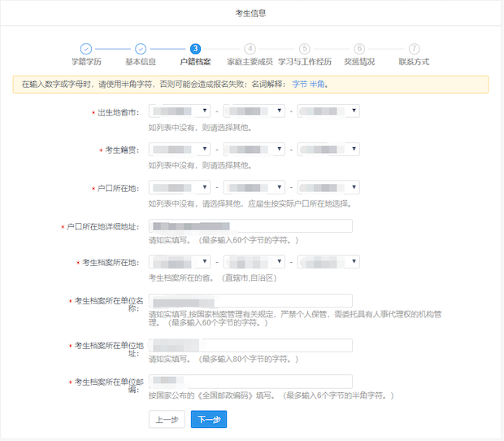Proceed with the blue 下一步 button
Viewport: 504px width, 441px height.
click(x=209, y=420)
